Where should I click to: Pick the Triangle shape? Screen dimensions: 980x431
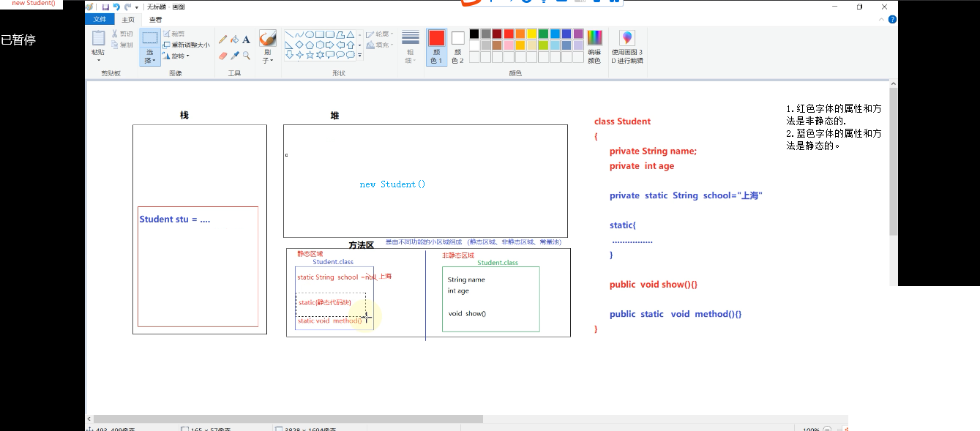(x=351, y=34)
